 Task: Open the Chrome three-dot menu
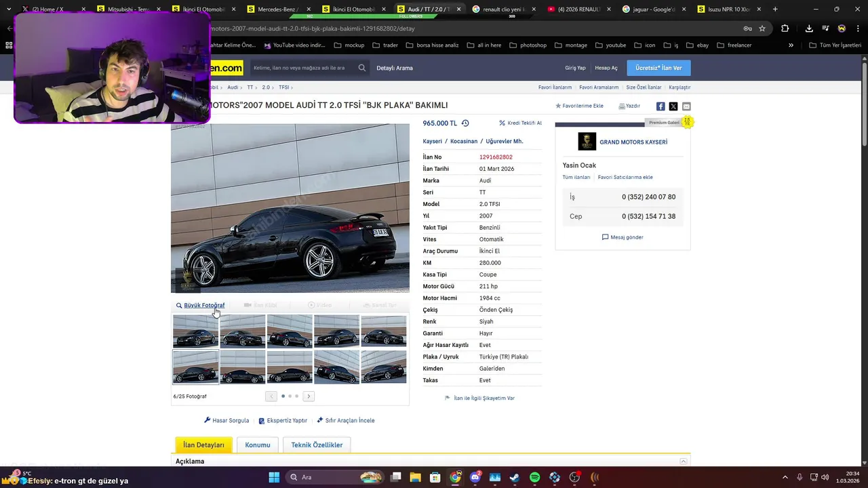pos(858,28)
